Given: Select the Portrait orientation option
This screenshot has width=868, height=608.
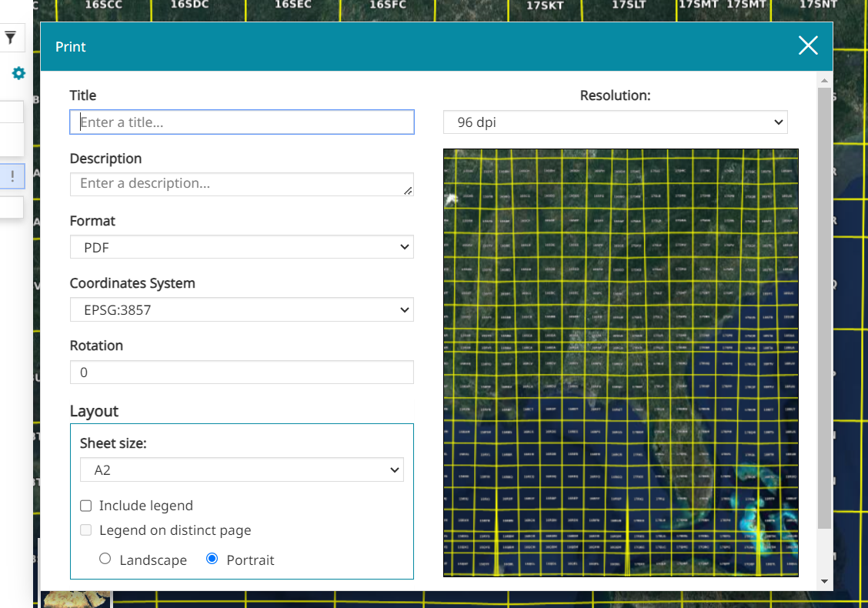Looking at the screenshot, I should (x=212, y=559).
